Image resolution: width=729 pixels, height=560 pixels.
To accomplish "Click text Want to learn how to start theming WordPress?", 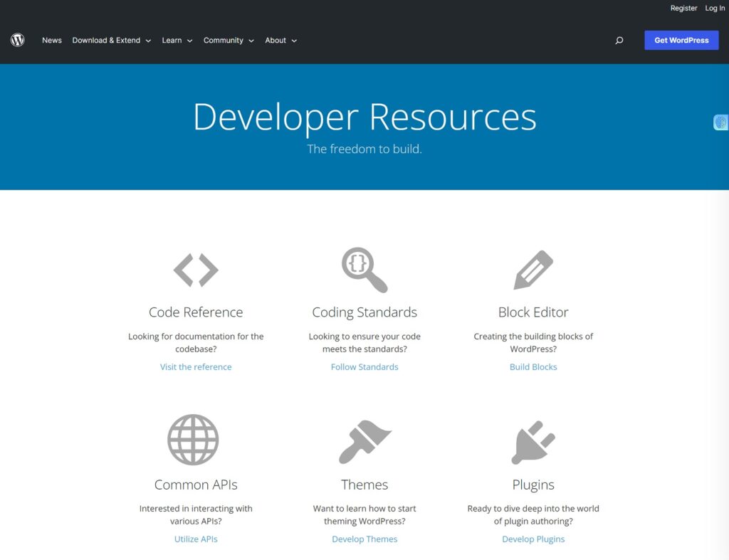I will [x=364, y=515].
